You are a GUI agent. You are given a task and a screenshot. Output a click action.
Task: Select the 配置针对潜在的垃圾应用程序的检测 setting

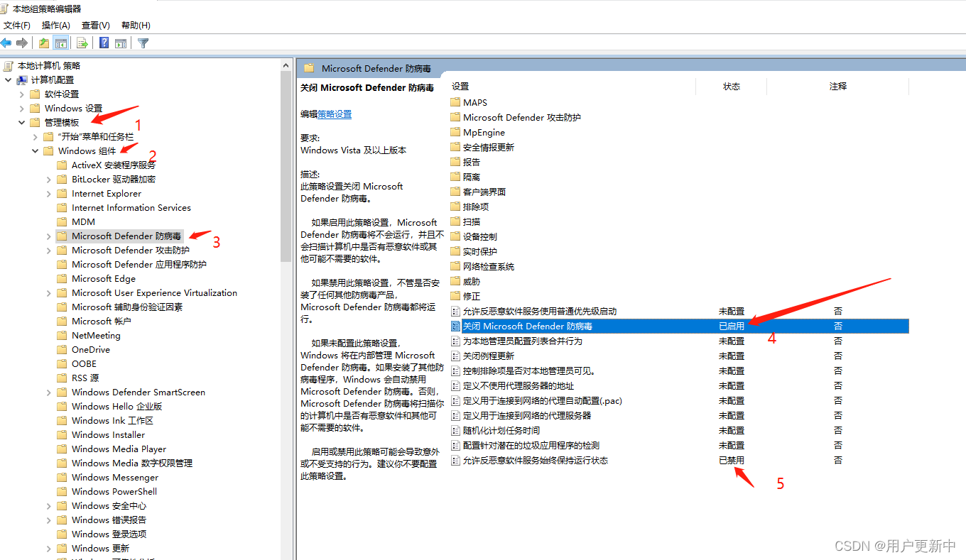click(x=531, y=445)
